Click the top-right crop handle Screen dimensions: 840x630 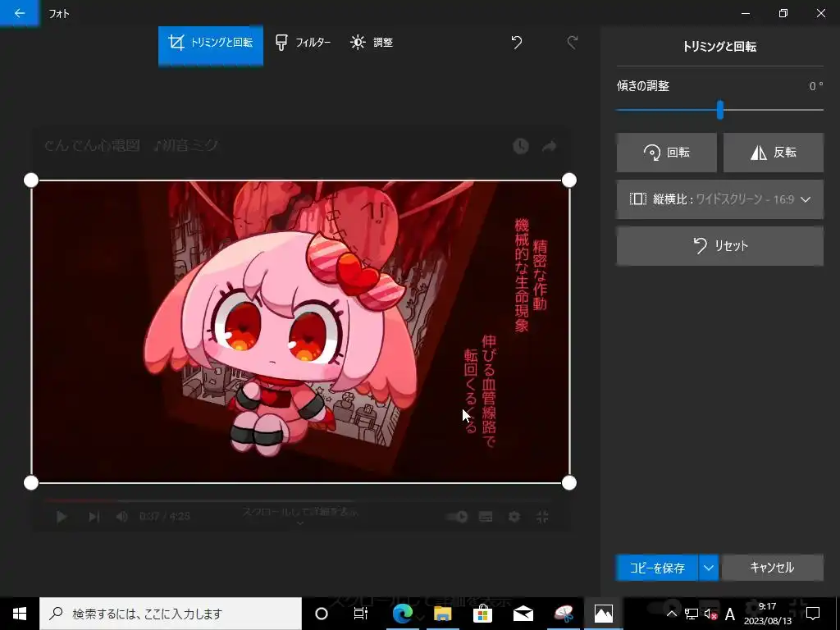[x=569, y=180]
